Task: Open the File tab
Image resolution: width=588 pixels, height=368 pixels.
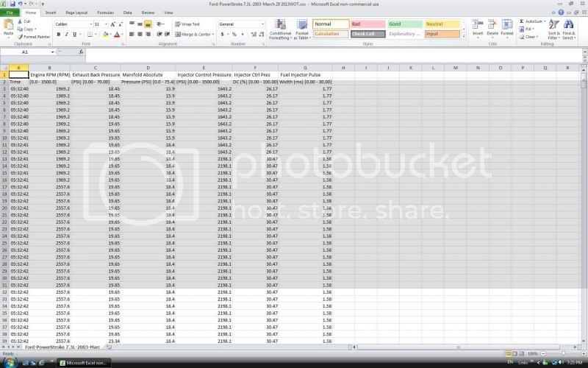Action: pos(10,13)
